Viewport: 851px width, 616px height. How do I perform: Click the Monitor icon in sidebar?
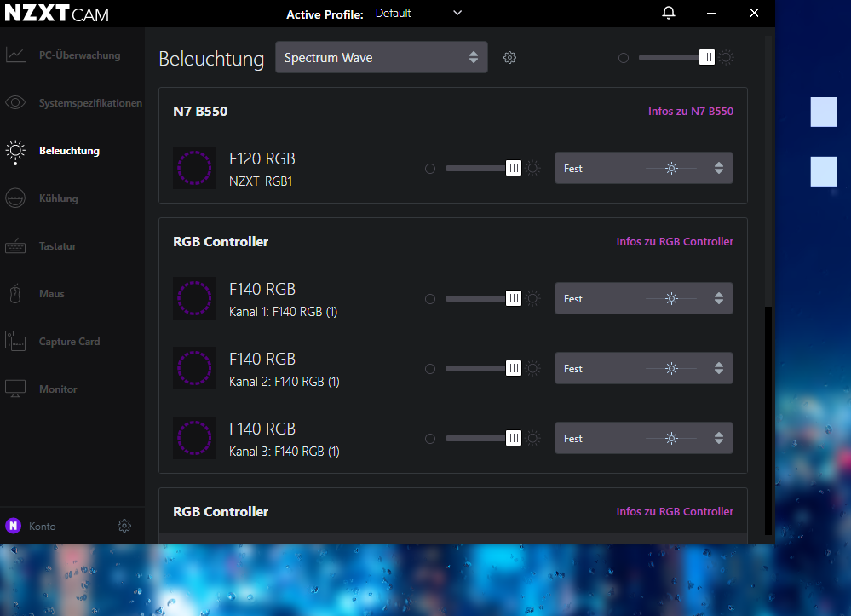pyautogui.click(x=15, y=389)
